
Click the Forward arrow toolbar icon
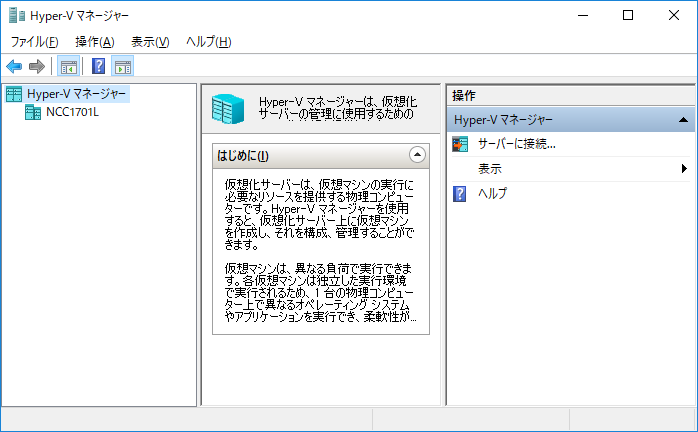37,67
